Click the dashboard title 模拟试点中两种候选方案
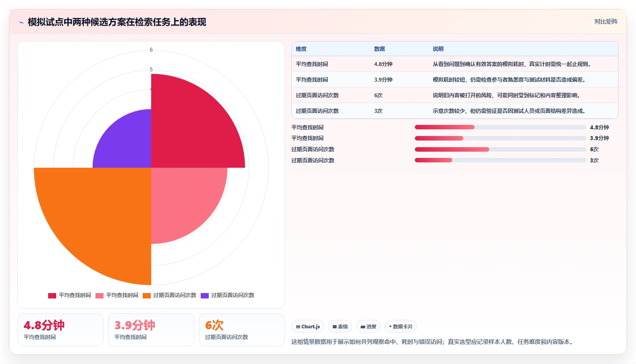The height and width of the screenshot is (364, 636). tap(117, 22)
